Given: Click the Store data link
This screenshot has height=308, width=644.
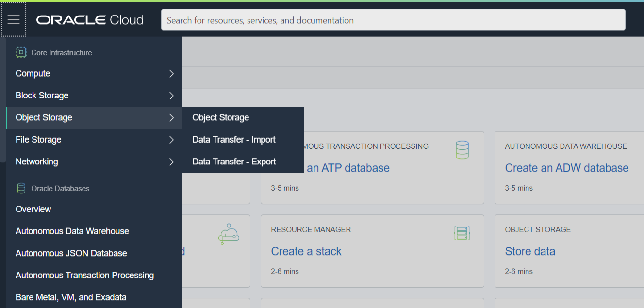Looking at the screenshot, I should click(x=530, y=251).
